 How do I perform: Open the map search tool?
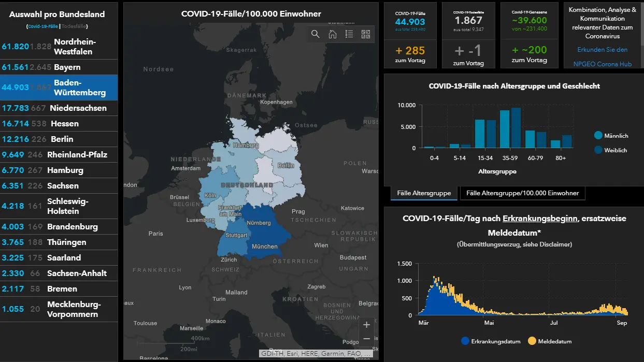[x=316, y=34]
